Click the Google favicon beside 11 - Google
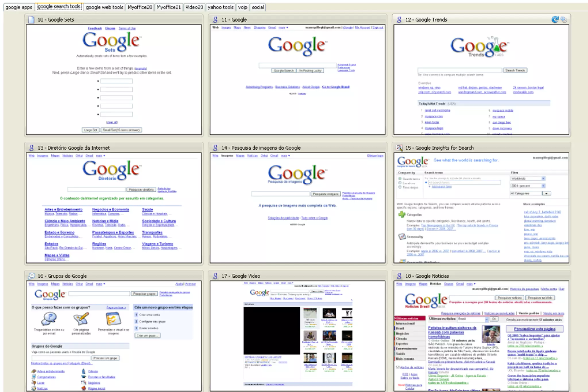Screen dimensions: 588x392 [215, 20]
